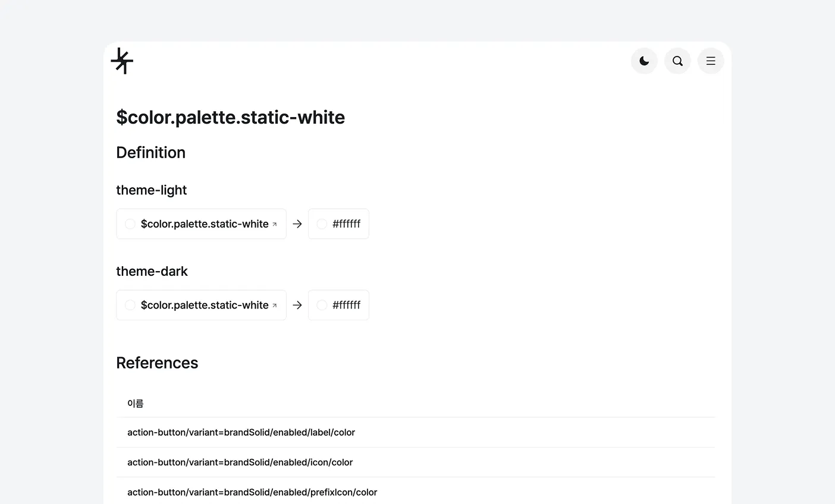
Task: Toggle dark mode with moon icon
Action: 644,61
